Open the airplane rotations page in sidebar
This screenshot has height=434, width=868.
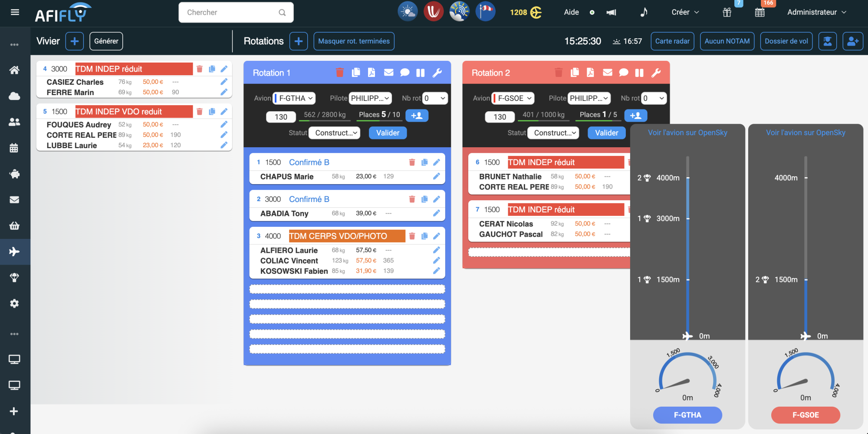[14, 252]
